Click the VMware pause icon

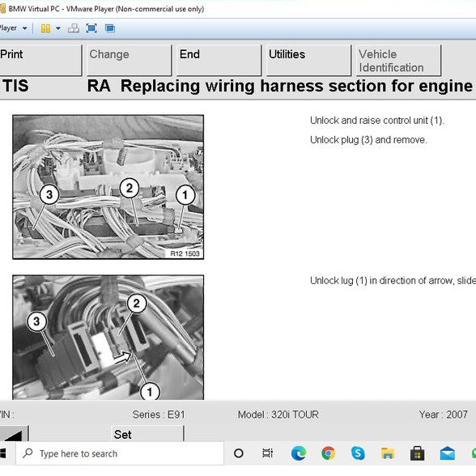pos(45,28)
